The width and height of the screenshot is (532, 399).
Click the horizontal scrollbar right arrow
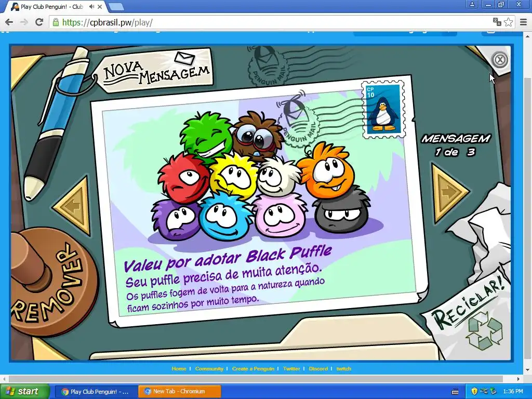518,379
